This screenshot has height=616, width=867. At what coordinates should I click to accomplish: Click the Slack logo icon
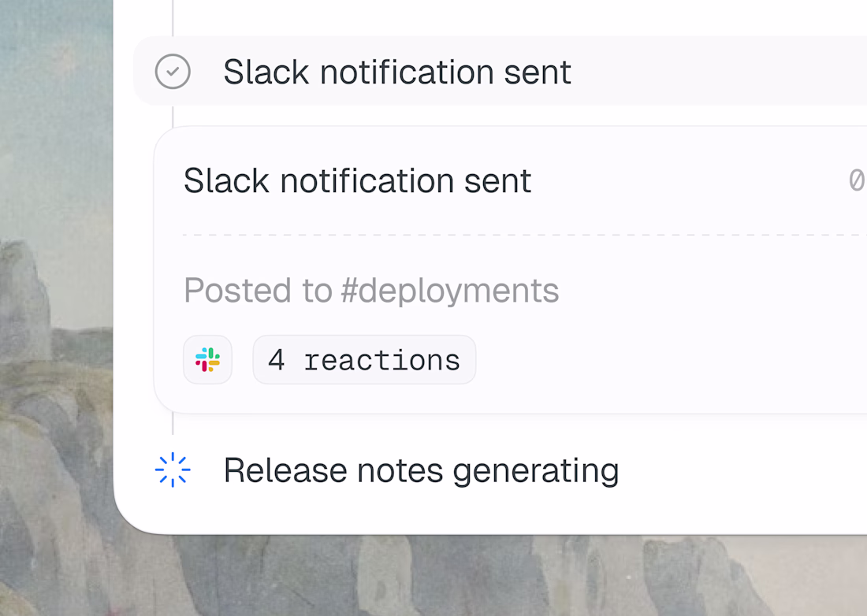click(207, 360)
